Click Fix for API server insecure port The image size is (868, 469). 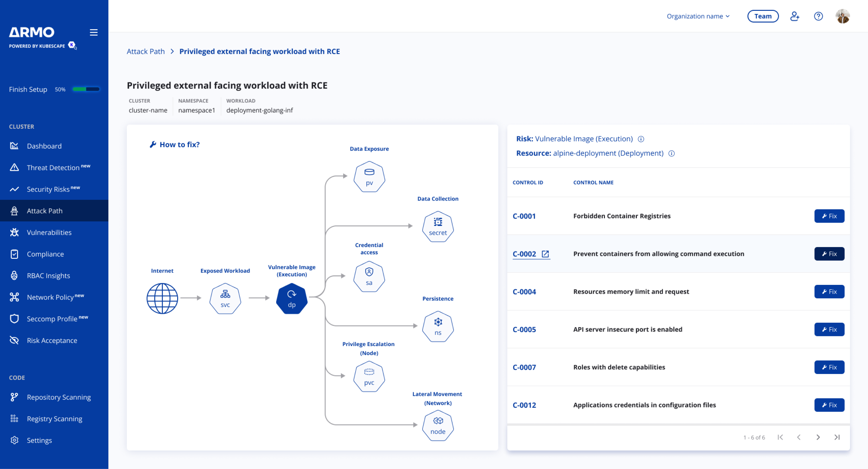click(829, 330)
